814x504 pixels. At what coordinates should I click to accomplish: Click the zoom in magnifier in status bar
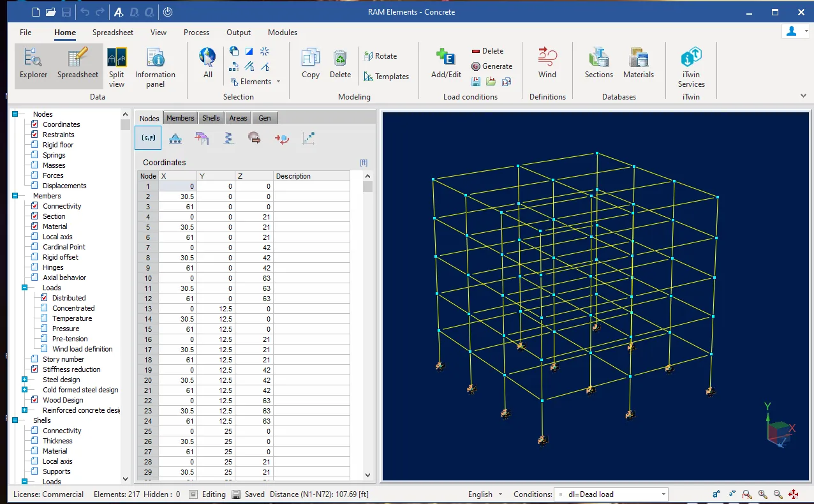762,494
